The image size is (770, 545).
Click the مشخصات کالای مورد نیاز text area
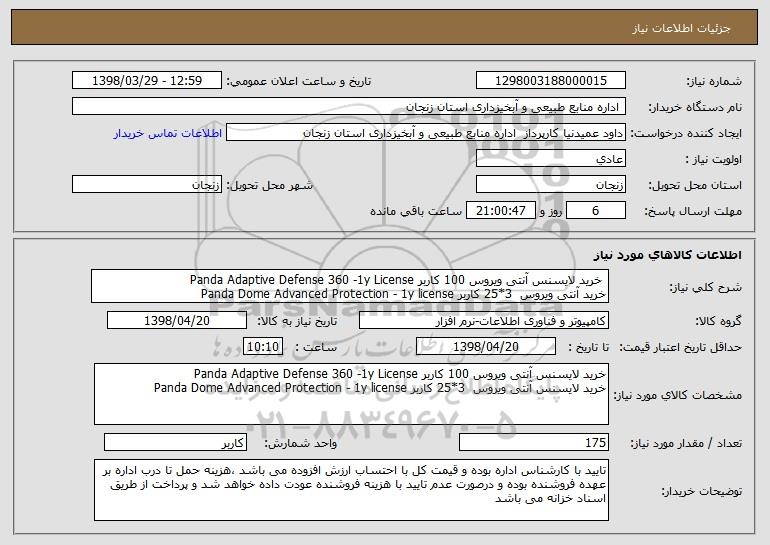tap(351, 394)
